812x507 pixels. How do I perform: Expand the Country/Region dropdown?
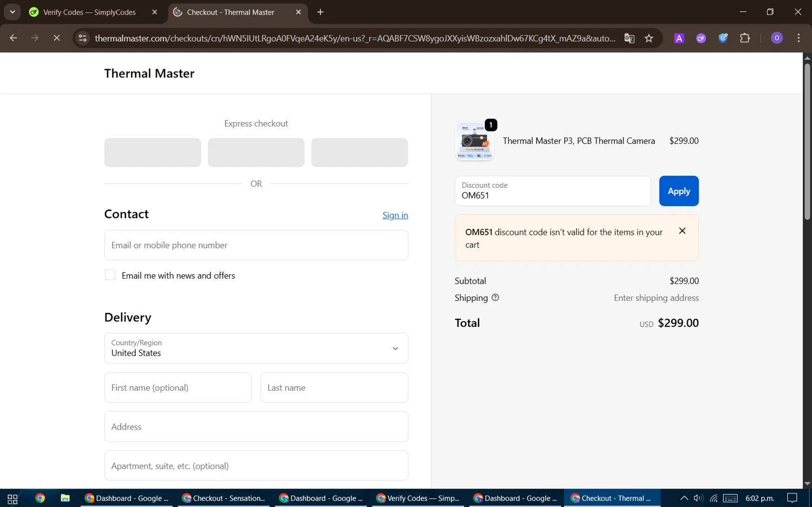256,348
